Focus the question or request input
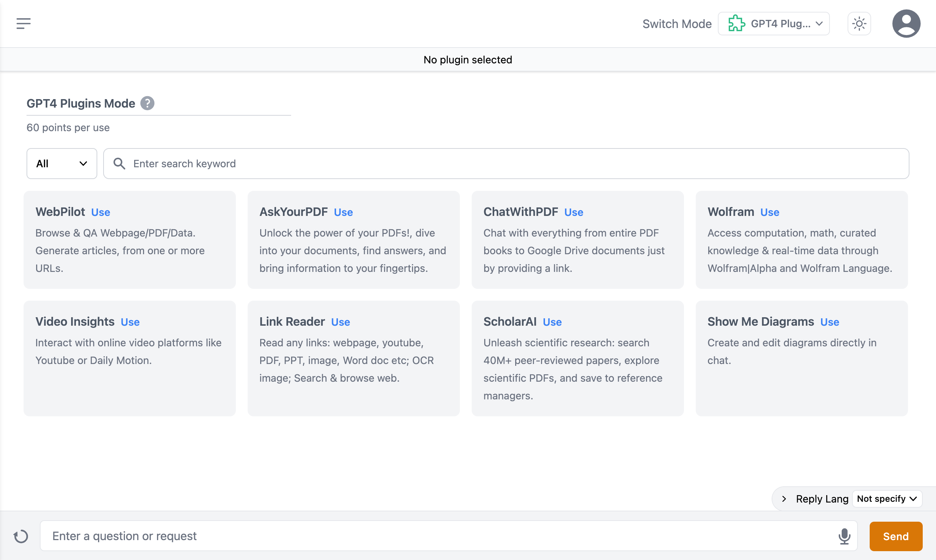This screenshot has width=936, height=560. click(449, 536)
